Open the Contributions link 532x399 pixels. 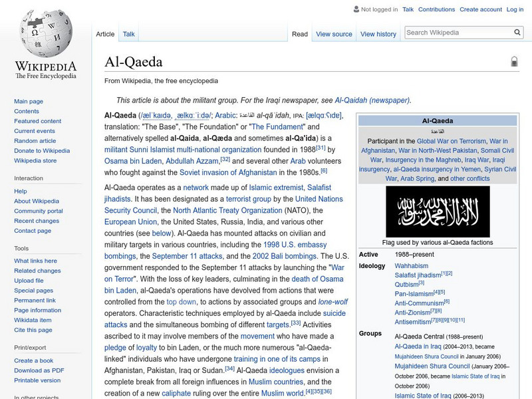point(436,9)
